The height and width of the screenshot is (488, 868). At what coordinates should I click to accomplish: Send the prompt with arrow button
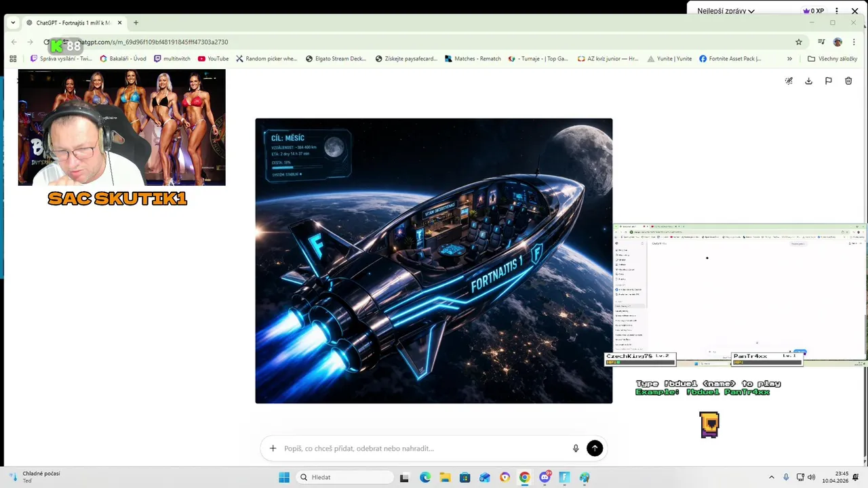[x=595, y=448]
